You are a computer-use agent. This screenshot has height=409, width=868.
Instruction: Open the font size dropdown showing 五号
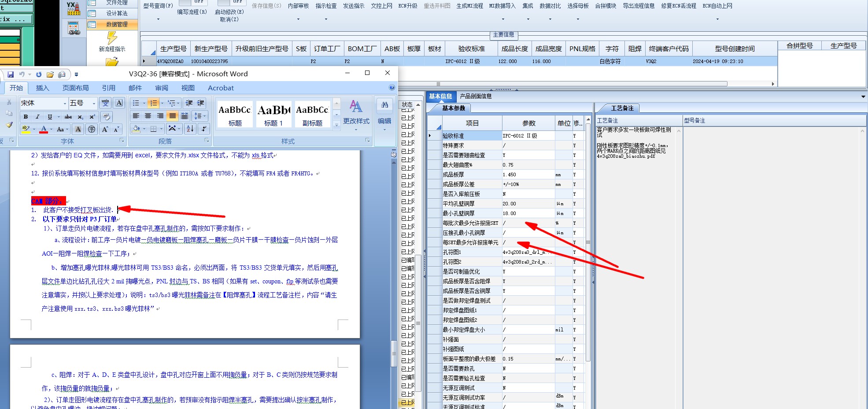[94, 104]
